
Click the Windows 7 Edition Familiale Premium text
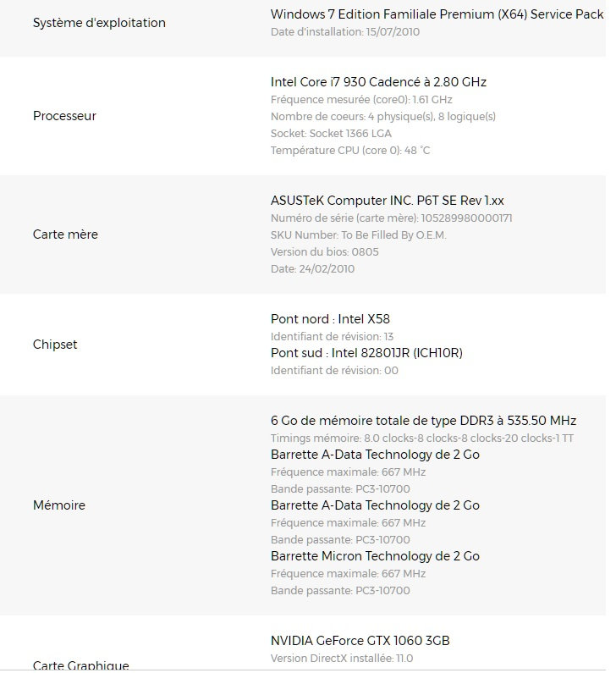[x=436, y=14]
